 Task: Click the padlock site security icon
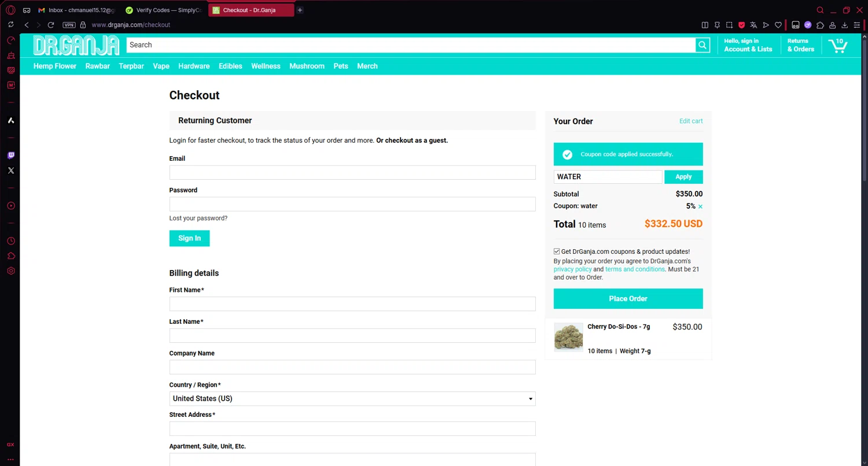tap(83, 25)
